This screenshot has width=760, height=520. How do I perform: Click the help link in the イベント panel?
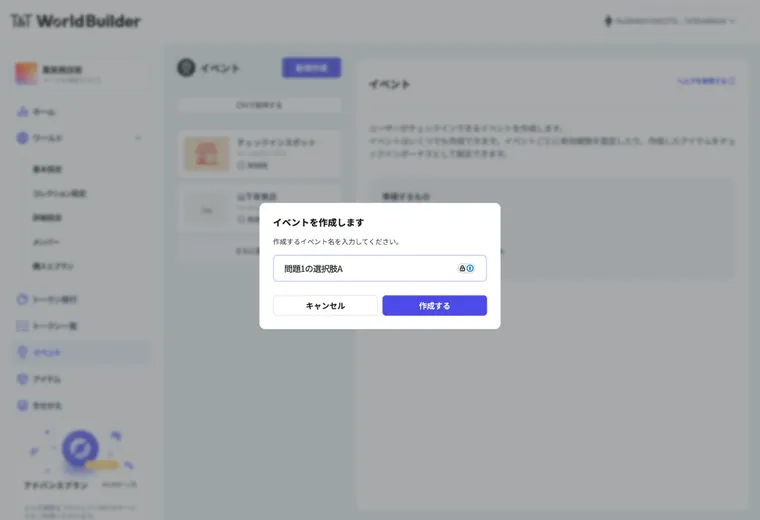(x=706, y=81)
